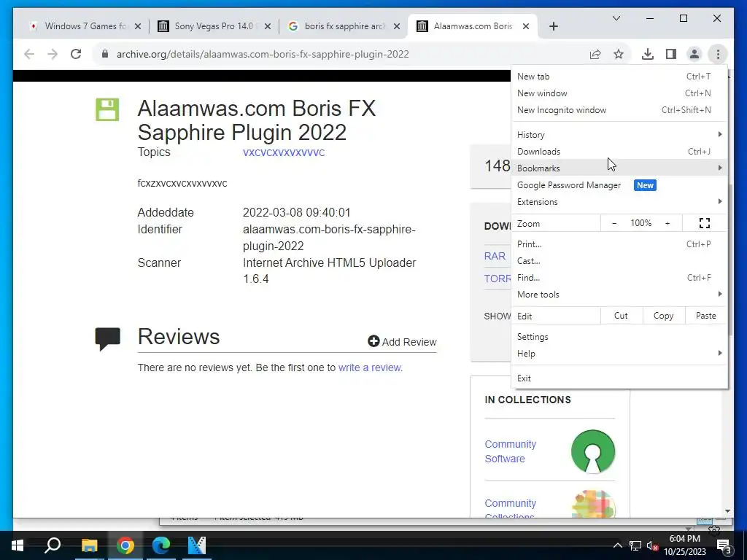Share this page using the share icon
This screenshot has height=560, width=747.
point(595,54)
